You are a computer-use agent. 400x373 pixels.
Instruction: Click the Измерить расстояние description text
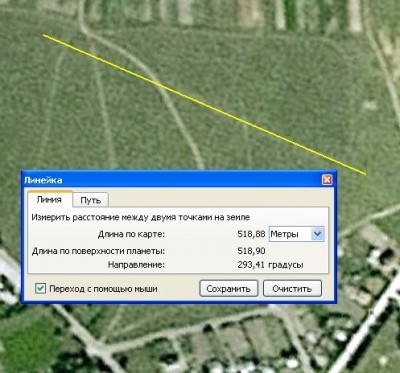coord(140,217)
